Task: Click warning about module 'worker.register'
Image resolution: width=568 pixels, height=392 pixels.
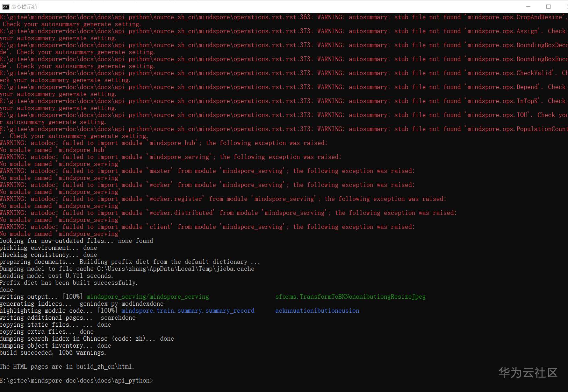Action: point(223,199)
